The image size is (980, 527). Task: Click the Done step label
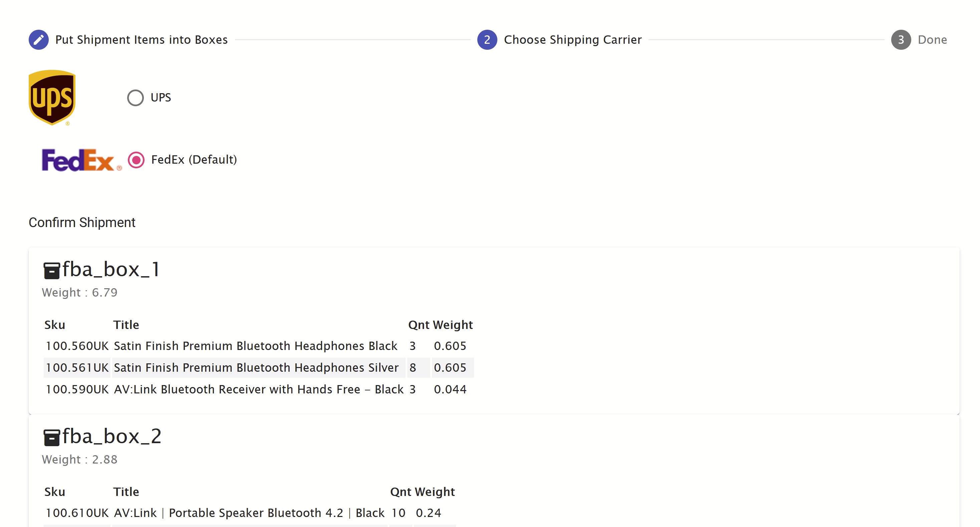932,39
